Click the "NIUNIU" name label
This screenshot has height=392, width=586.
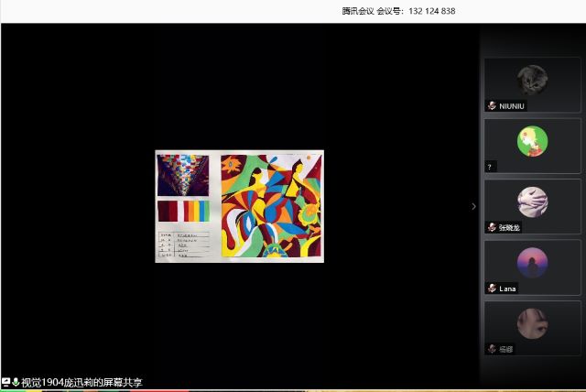pyautogui.click(x=511, y=106)
